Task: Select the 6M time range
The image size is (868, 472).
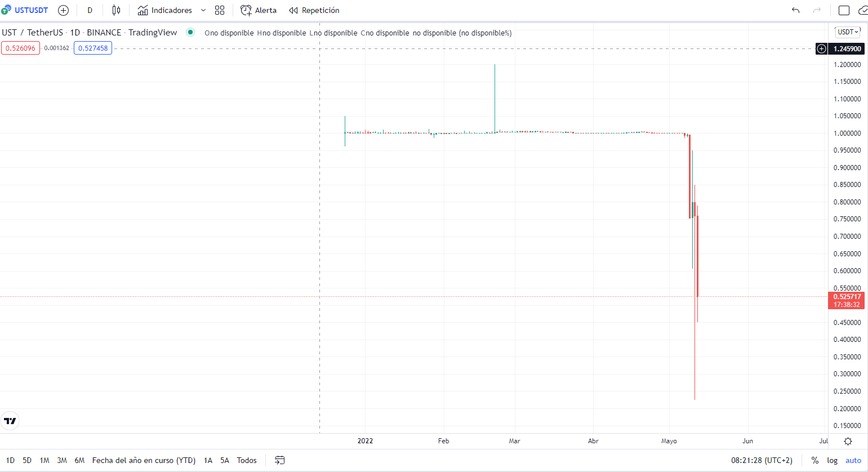Action: click(x=79, y=460)
